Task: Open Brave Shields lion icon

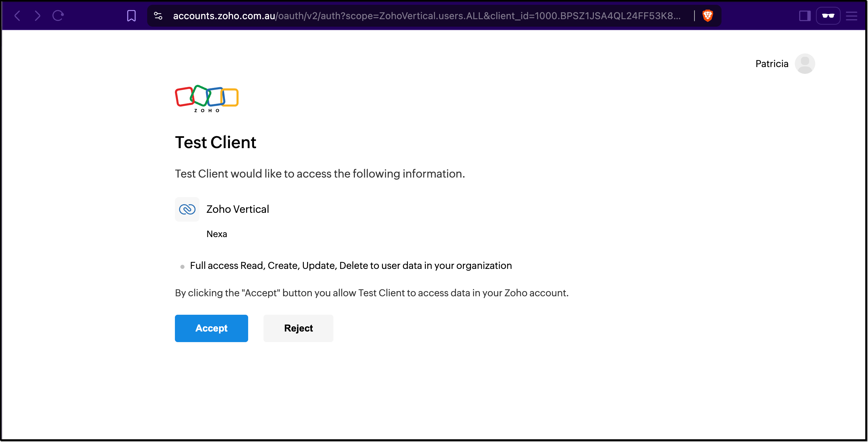Action: pyautogui.click(x=707, y=16)
